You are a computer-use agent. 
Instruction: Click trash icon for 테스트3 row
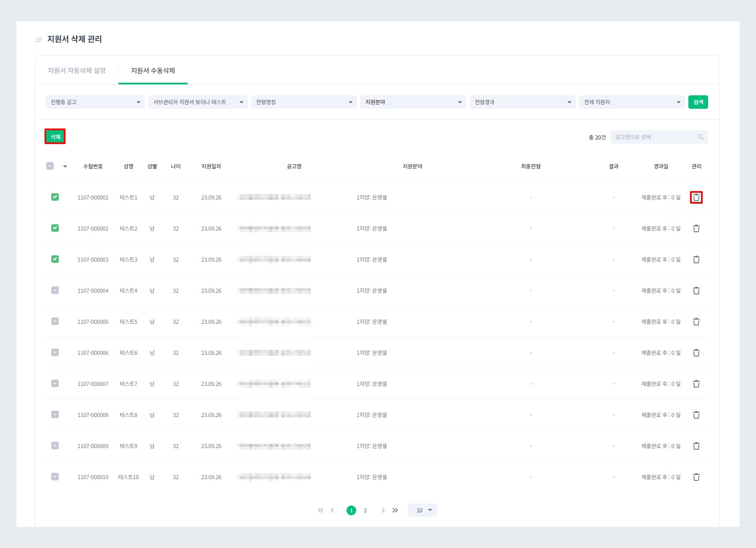pos(696,260)
